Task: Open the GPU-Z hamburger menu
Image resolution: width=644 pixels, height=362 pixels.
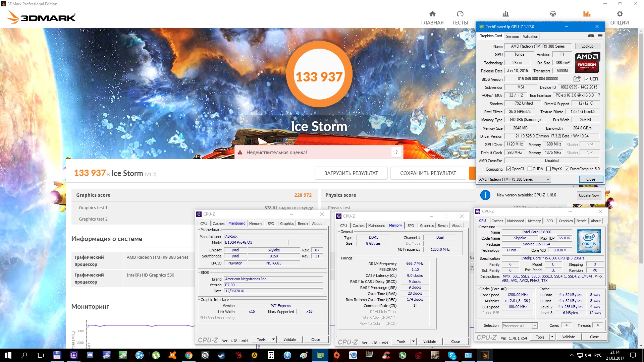Action: (600, 36)
